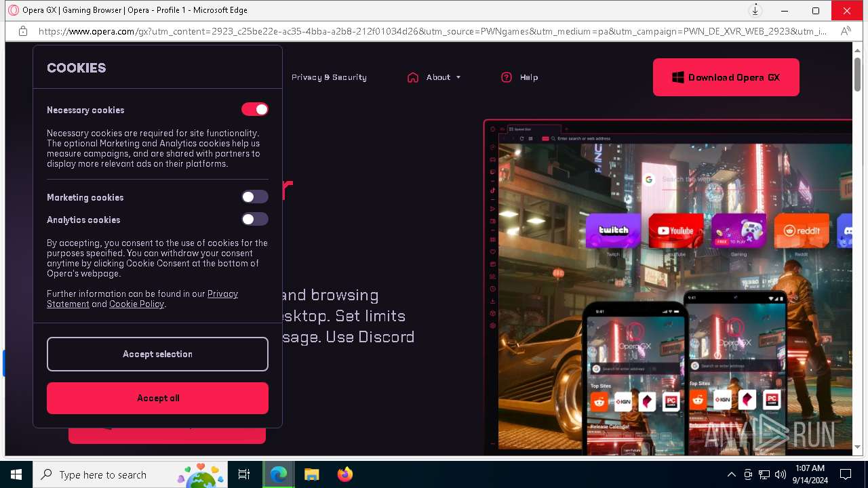Open the Cookie Policy link
The width and height of the screenshot is (868, 488).
pyautogui.click(x=137, y=304)
